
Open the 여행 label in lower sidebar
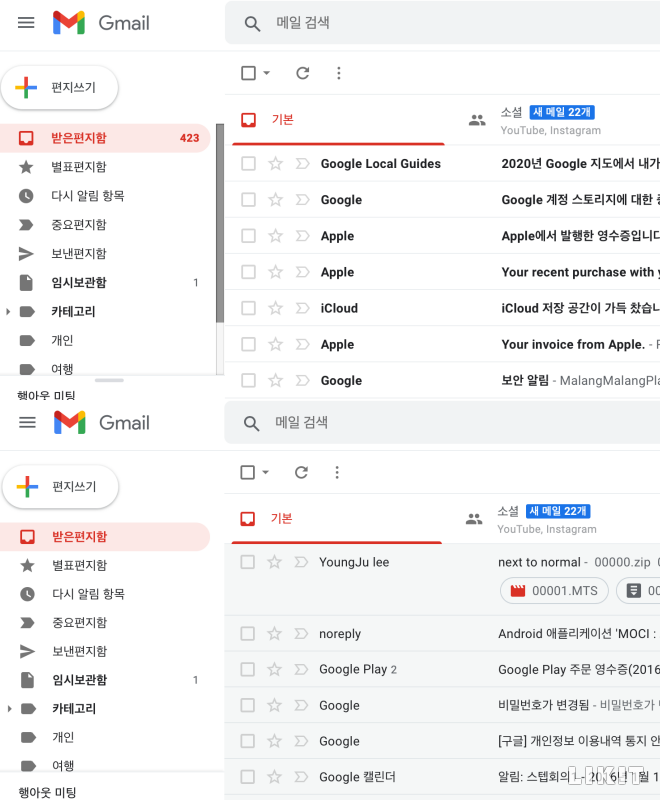(105, 765)
